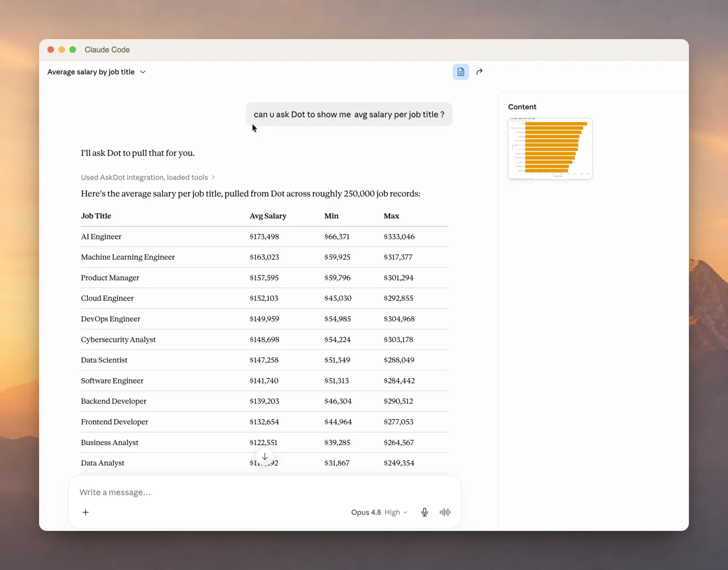Click the $249,354 maximum value
This screenshot has width=728, height=570.
click(399, 463)
